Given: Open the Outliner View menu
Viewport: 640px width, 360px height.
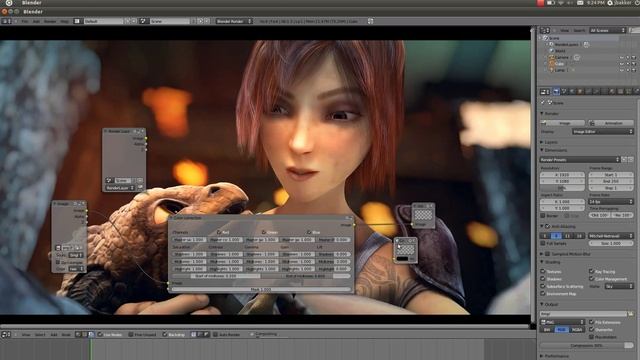Looking at the screenshot, I should (x=564, y=30).
